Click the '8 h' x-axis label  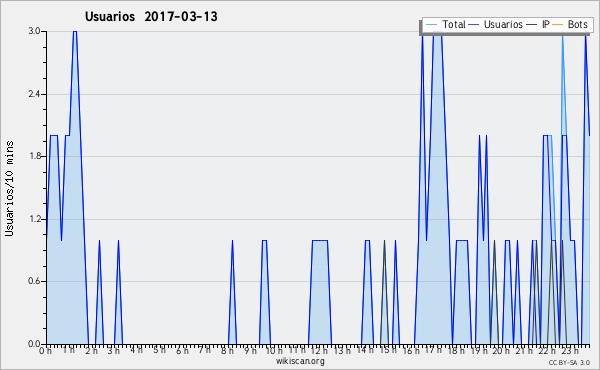coord(227,351)
